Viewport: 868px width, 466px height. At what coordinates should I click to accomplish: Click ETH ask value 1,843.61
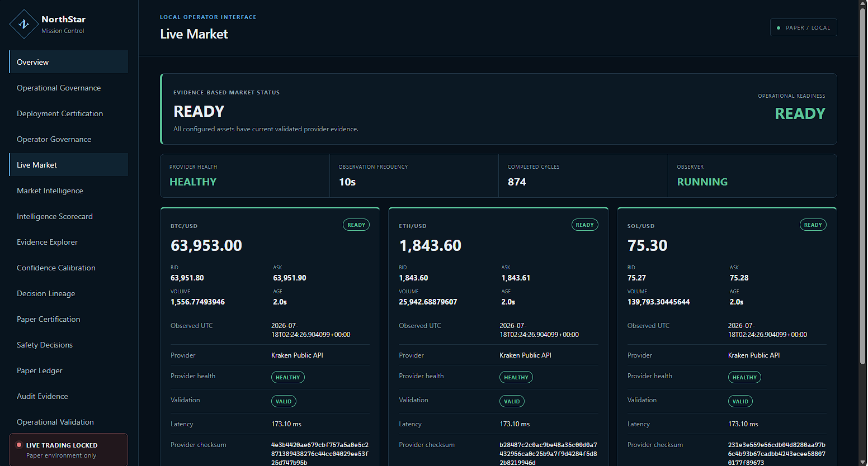(x=516, y=278)
